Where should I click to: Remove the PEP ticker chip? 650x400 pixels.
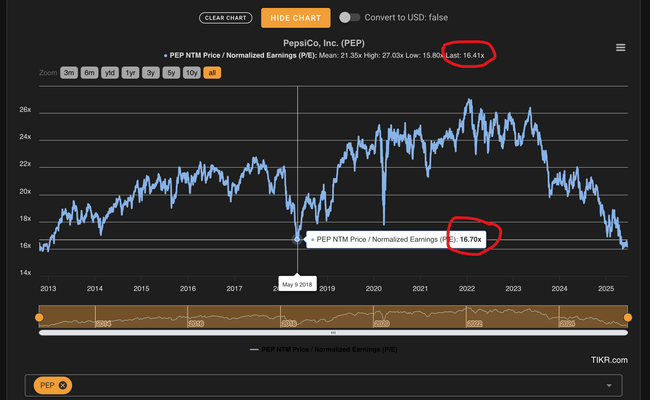pyautogui.click(x=63, y=385)
